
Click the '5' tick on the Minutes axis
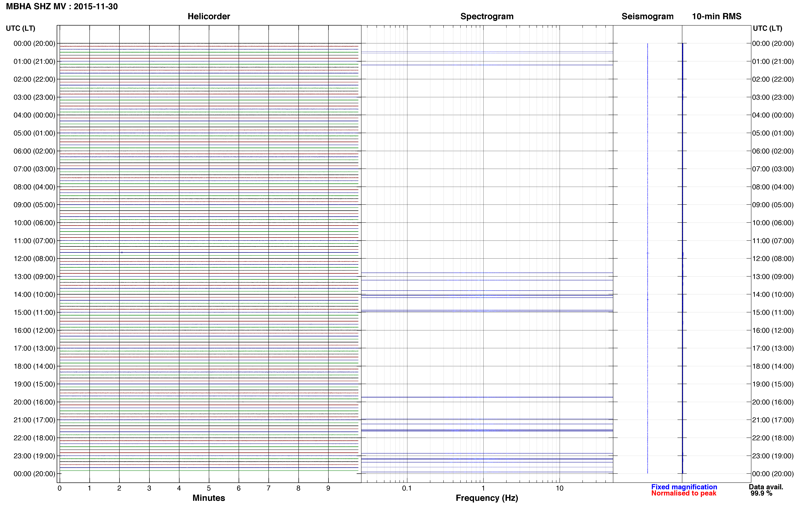point(209,488)
